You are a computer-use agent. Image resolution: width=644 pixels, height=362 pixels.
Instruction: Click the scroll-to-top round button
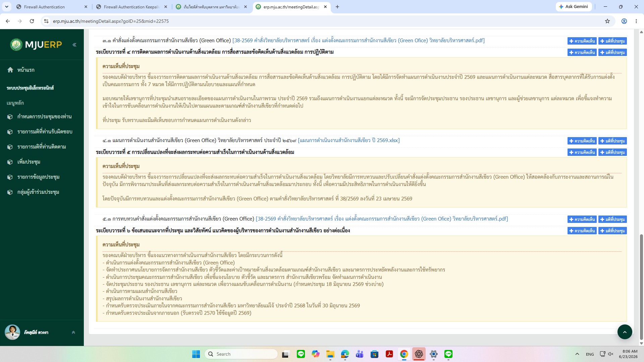click(625, 332)
